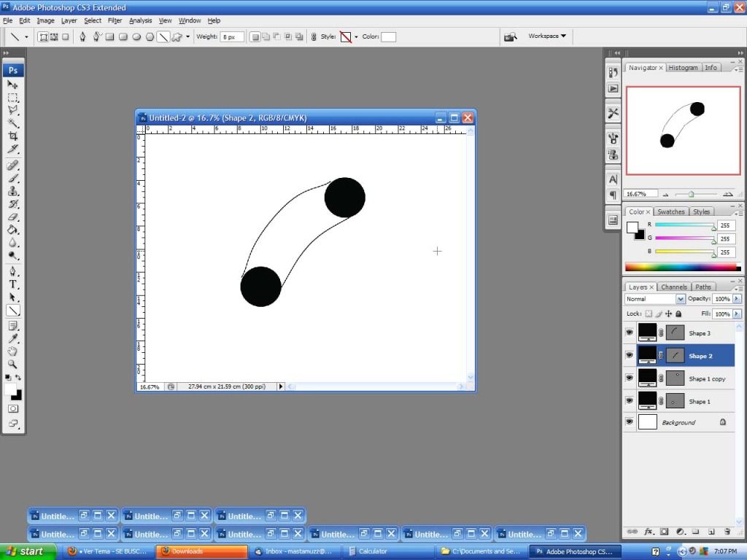
Task: Open the shape geometry options arrow
Action: click(187, 36)
